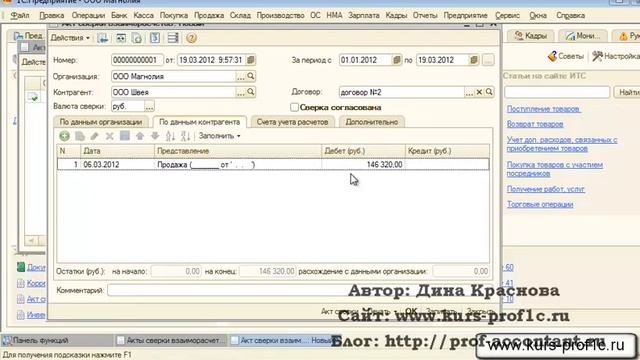Click edit pencil icon in table toolbar
640x360 pixels.
click(x=95, y=136)
